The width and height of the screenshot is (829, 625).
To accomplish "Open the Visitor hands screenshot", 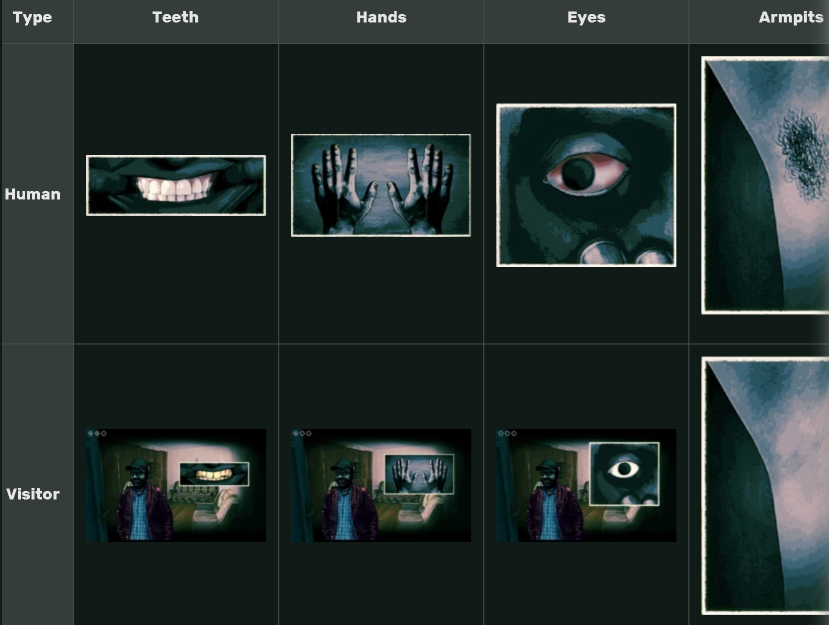I will (381, 485).
